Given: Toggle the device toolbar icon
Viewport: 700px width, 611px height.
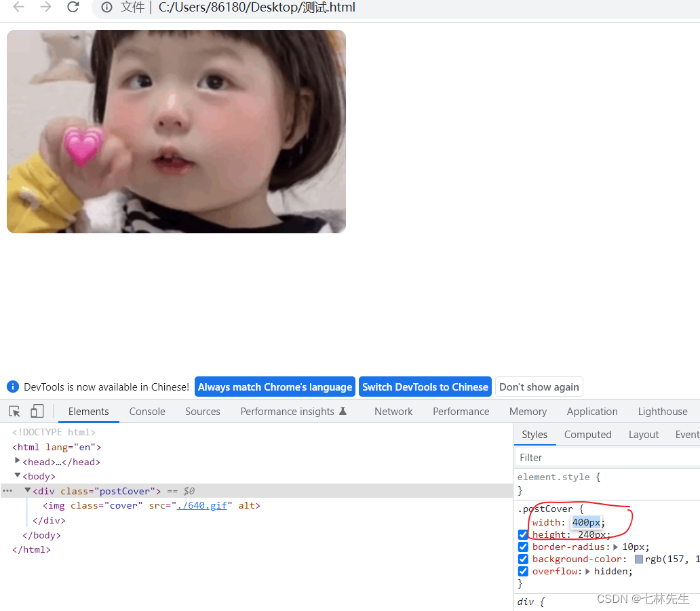Looking at the screenshot, I should [x=37, y=410].
